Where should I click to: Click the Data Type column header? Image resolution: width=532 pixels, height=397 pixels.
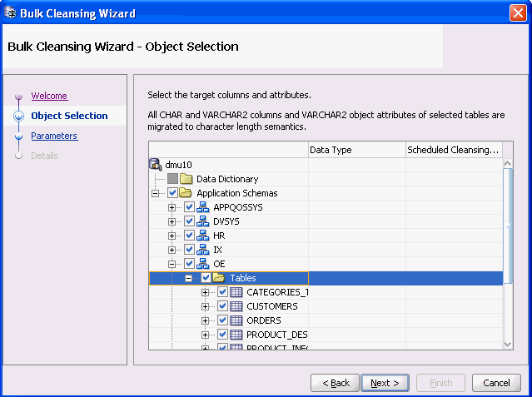[x=357, y=150]
